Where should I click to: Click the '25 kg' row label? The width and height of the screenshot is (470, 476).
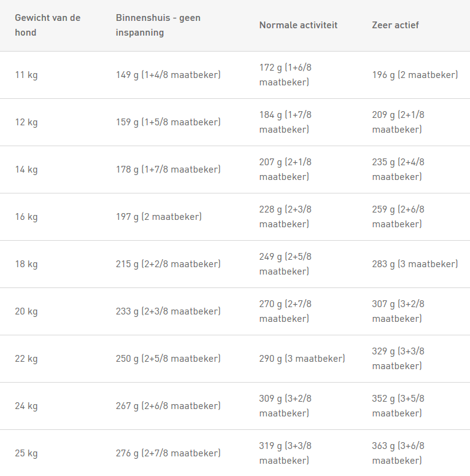26,453
